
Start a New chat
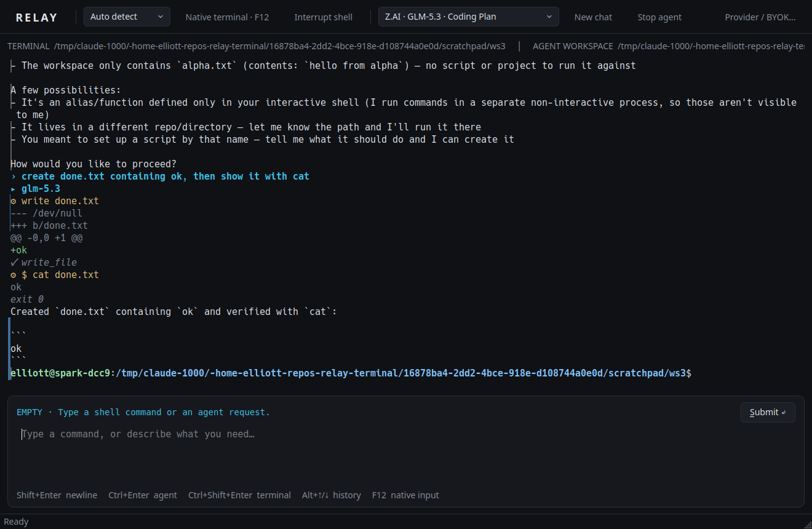click(593, 17)
